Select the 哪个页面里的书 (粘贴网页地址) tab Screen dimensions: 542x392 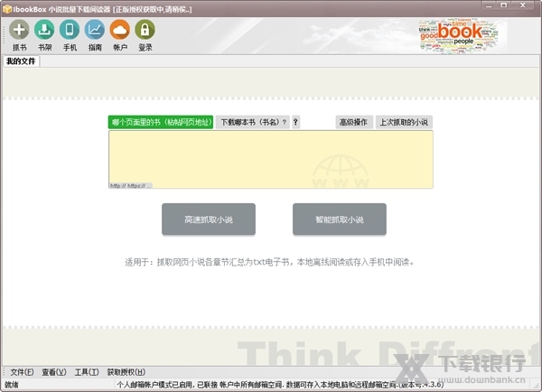[161, 122]
